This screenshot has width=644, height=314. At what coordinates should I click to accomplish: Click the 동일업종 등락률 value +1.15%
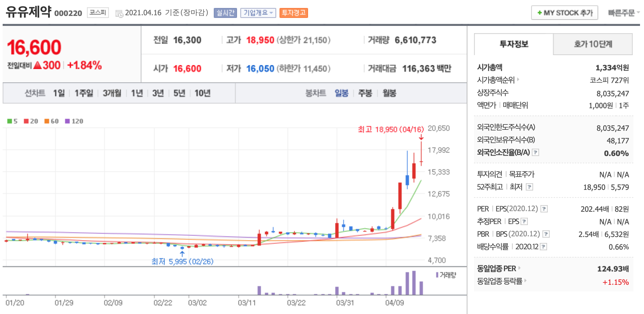616,282
